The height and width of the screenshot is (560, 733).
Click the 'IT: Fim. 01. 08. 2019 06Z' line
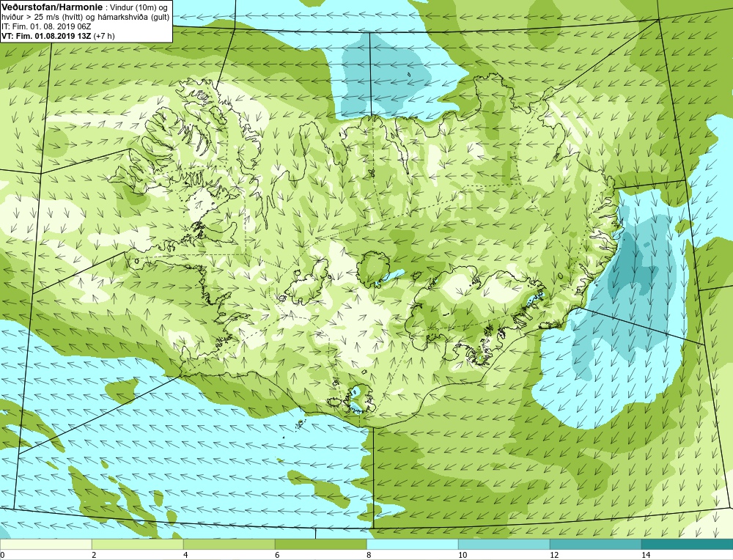tap(45, 26)
